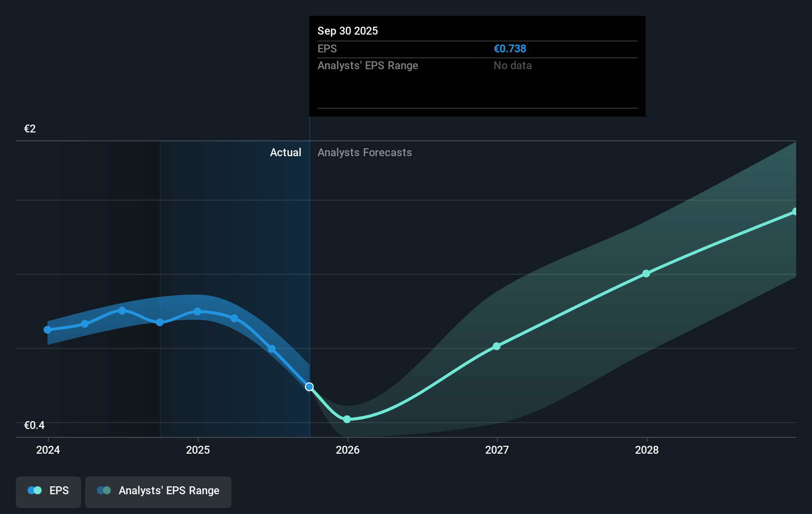Viewport: 812px width, 514px height.
Task: Click the Analysts Forecasts section label
Action: point(364,153)
